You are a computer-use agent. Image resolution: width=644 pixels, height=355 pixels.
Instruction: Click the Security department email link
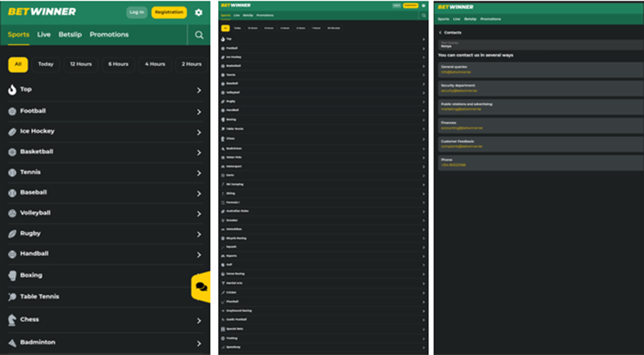(x=459, y=91)
